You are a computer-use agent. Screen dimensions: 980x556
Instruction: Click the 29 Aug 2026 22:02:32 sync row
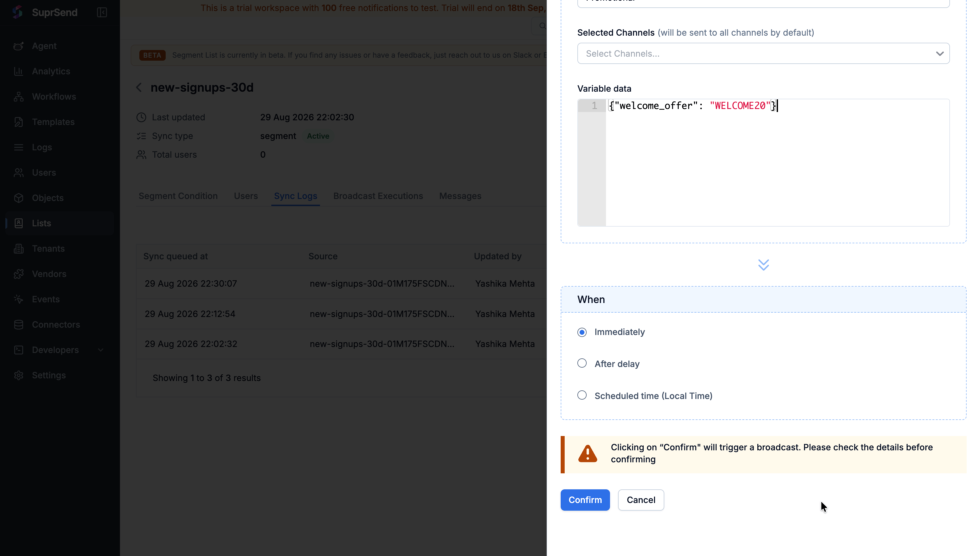click(341, 344)
